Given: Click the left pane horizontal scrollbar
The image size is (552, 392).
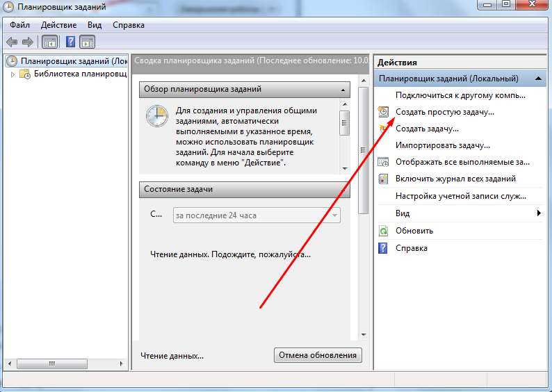Looking at the screenshot, I should 52,364.
